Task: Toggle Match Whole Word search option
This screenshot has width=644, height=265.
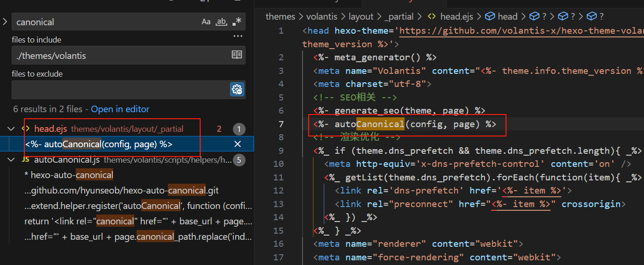Action: coord(221,21)
